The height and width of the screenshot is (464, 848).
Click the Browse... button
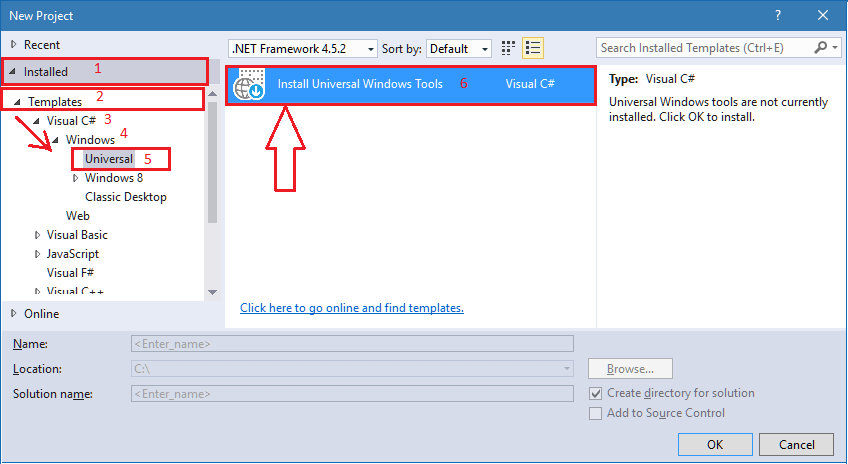[x=631, y=369]
